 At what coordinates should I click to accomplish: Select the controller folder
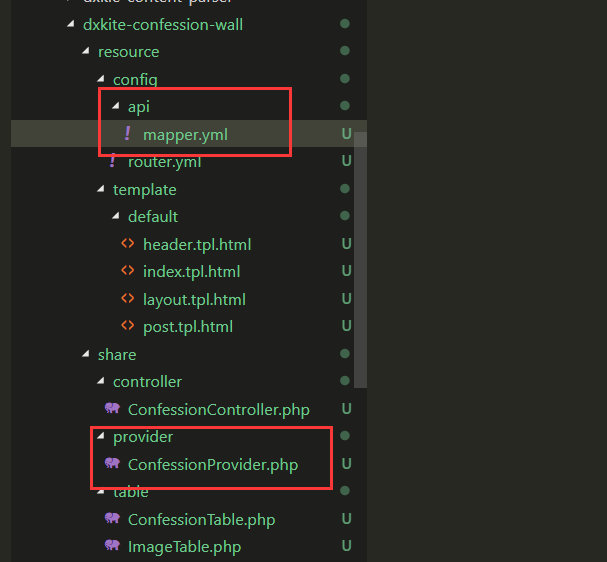pos(147,381)
